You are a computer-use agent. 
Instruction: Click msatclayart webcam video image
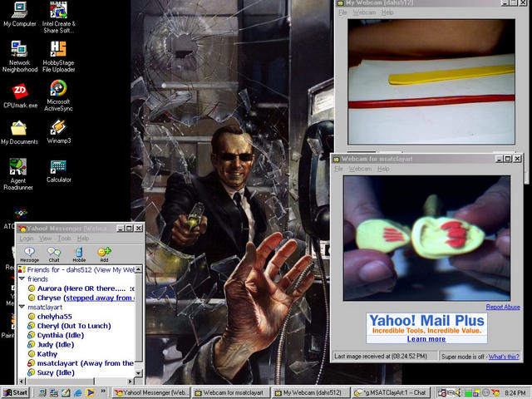pos(426,239)
